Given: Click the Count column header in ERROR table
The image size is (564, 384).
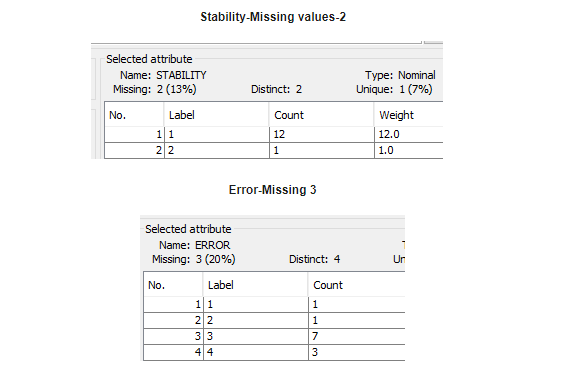Looking at the screenshot, I should 357,285.
